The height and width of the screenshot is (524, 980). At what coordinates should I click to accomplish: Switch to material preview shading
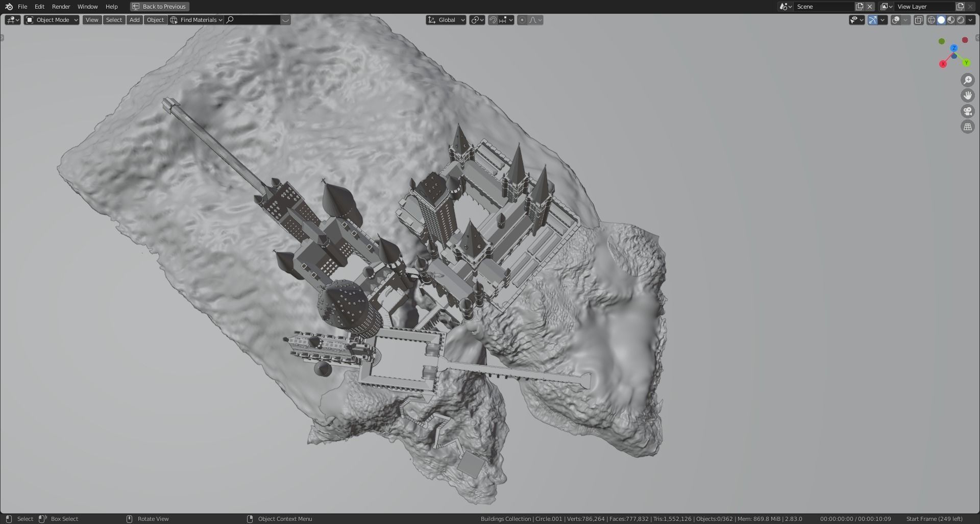[x=951, y=20]
